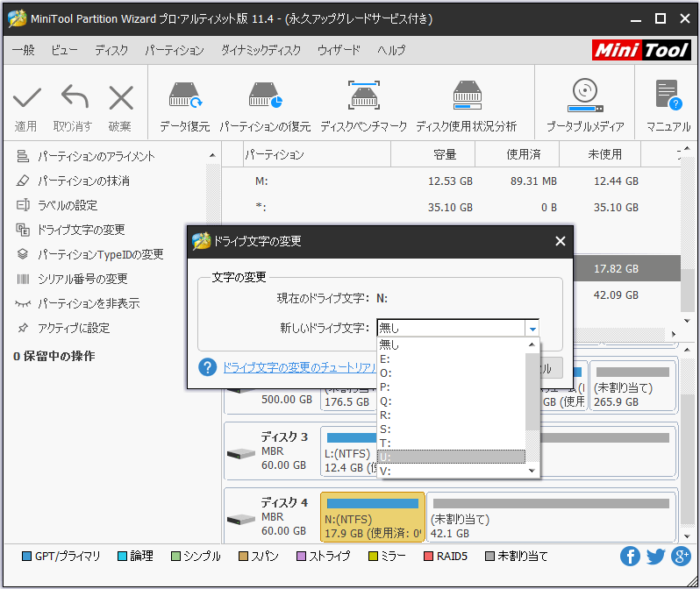Select 無し (none) in drive letter list
This screenshot has height=589, width=700.
452,344
